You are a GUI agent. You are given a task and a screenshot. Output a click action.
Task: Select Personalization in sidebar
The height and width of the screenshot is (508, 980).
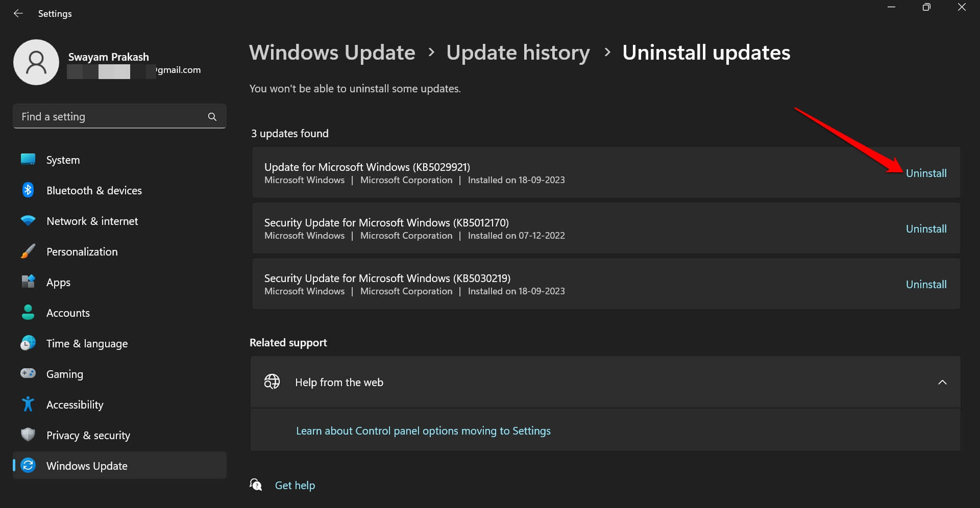pyautogui.click(x=119, y=251)
